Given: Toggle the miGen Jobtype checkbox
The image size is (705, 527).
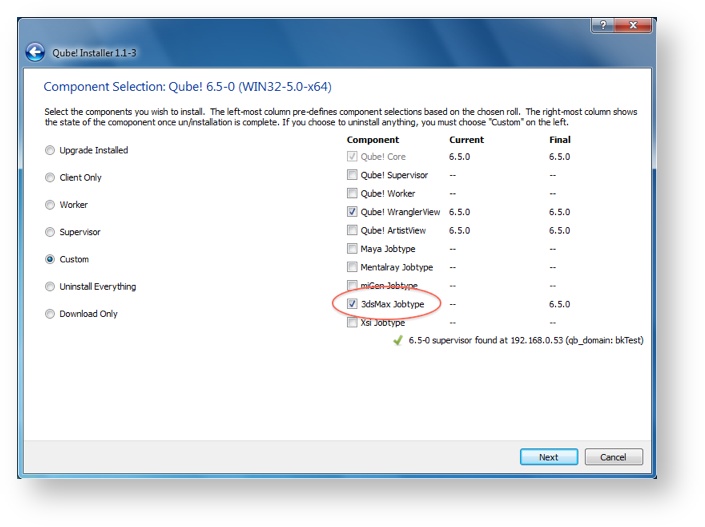Looking at the screenshot, I should [352, 286].
